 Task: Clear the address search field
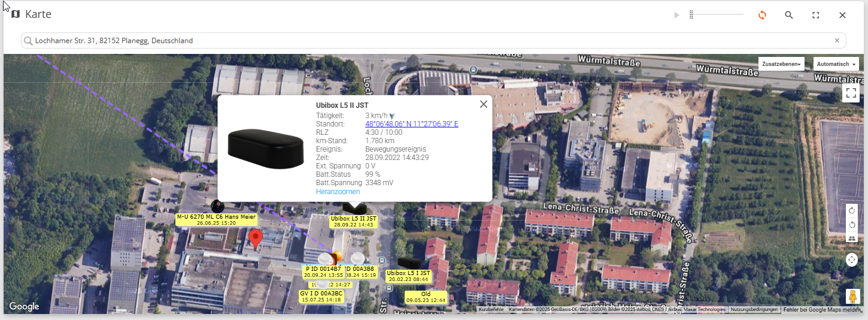(837, 41)
